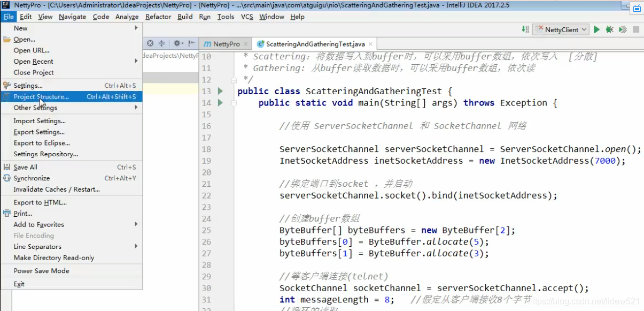644x311 pixels.
Task: Click the grey Stop square icon
Action: tap(636, 29)
